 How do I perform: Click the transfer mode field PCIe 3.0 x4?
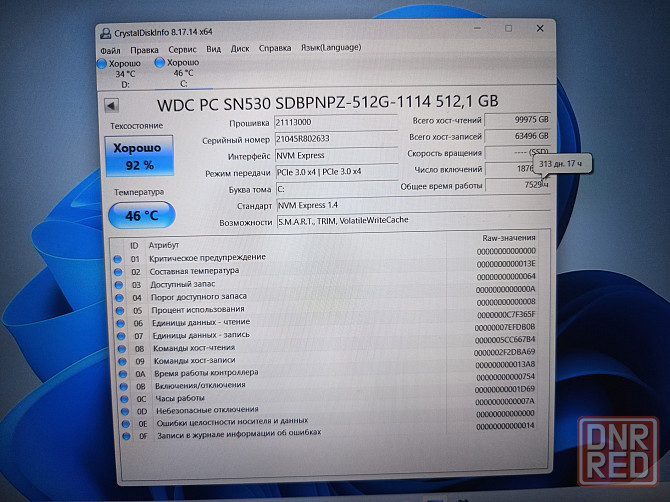tap(337, 172)
